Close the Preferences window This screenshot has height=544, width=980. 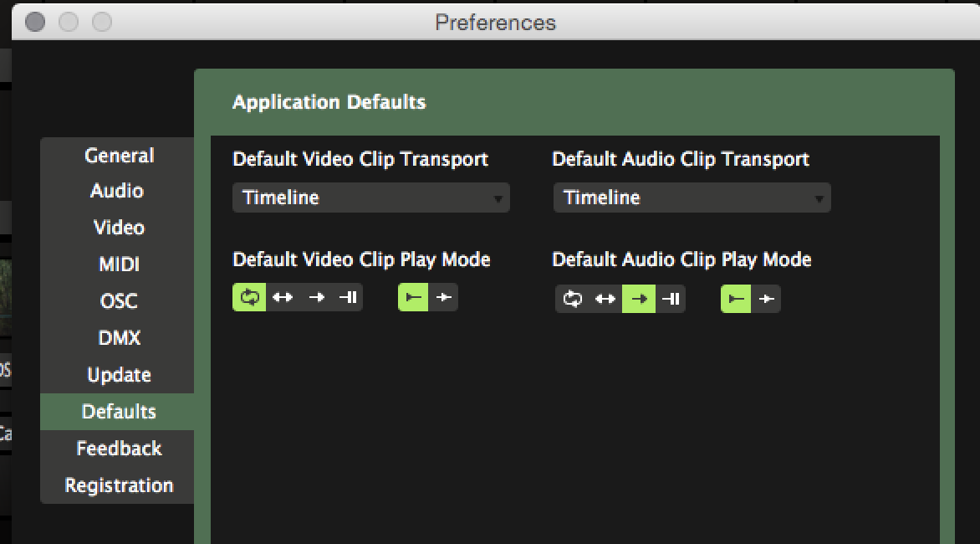coord(35,22)
